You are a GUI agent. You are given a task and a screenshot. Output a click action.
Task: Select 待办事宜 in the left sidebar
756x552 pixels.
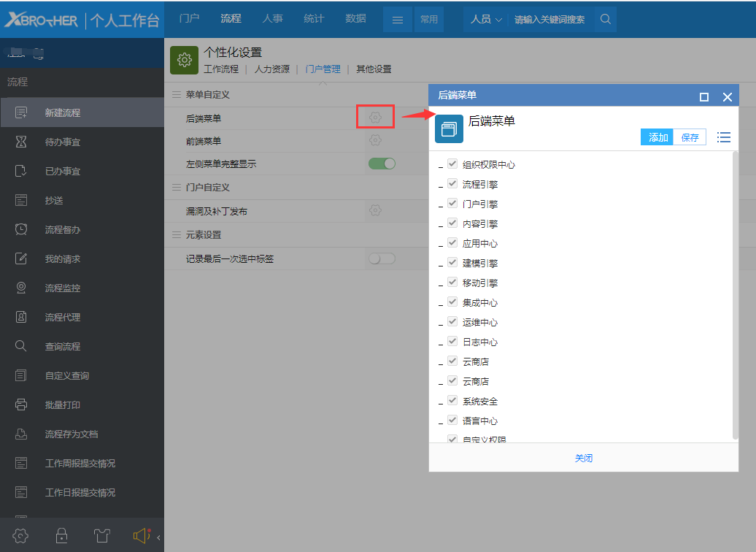[63, 142]
